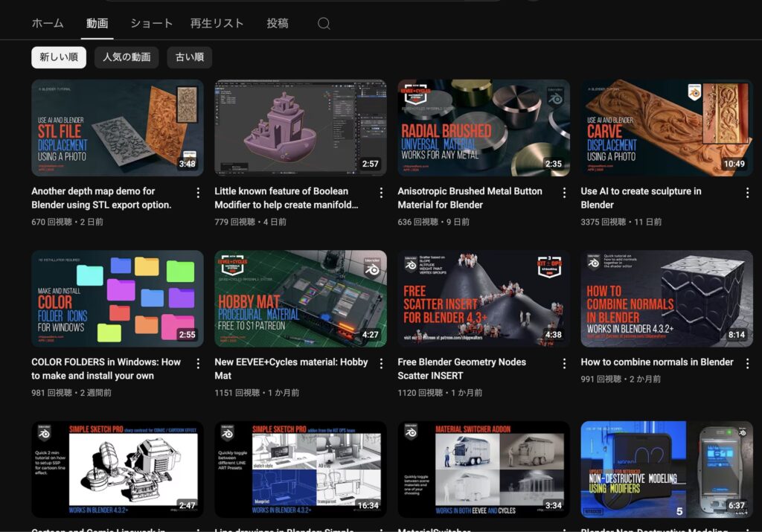Open the FREE SCATTER INSERT video thumbnail
762x532 pixels.
coord(484,298)
